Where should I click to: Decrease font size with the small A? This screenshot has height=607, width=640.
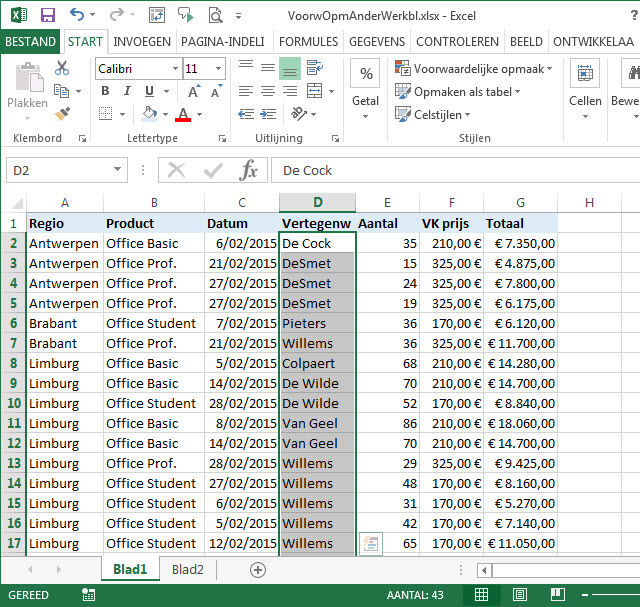(216, 91)
